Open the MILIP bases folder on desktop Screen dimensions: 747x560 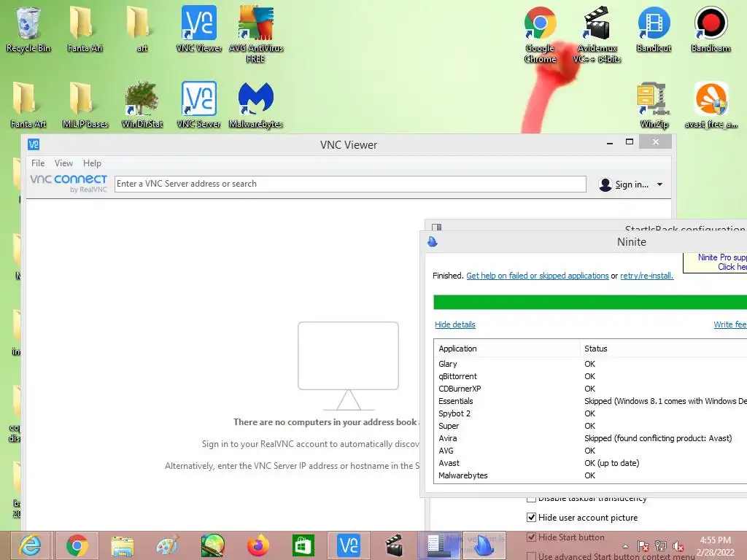[85, 105]
